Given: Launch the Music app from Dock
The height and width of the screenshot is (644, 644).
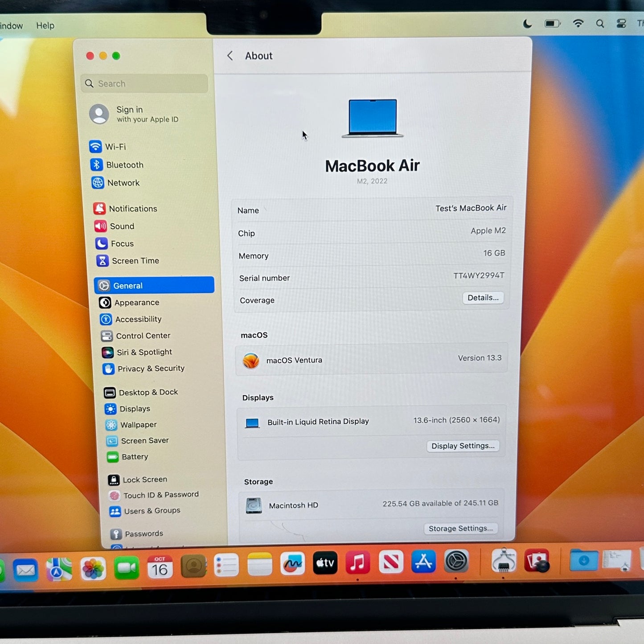Looking at the screenshot, I should (357, 562).
